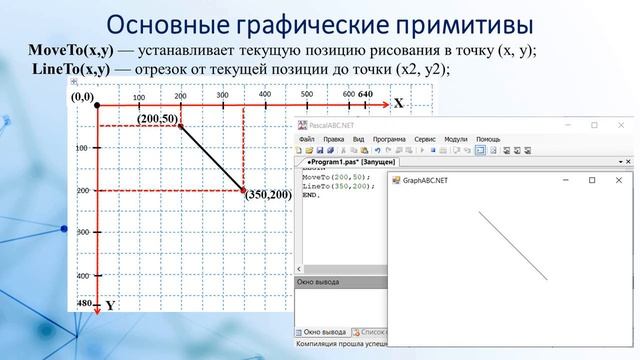The width and height of the screenshot is (640, 360).
Task: Click the editor horizontal scrollbar left arrow
Action: click(299, 269)
